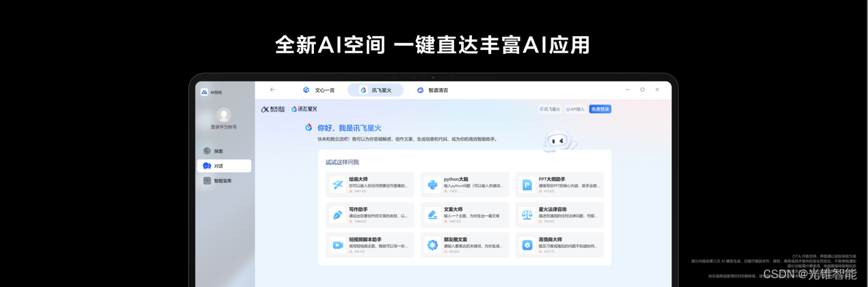Click the back arrow icon
The width and height of the screenshot is (868, 287).
pyautogui.click(x=272, y=90)
